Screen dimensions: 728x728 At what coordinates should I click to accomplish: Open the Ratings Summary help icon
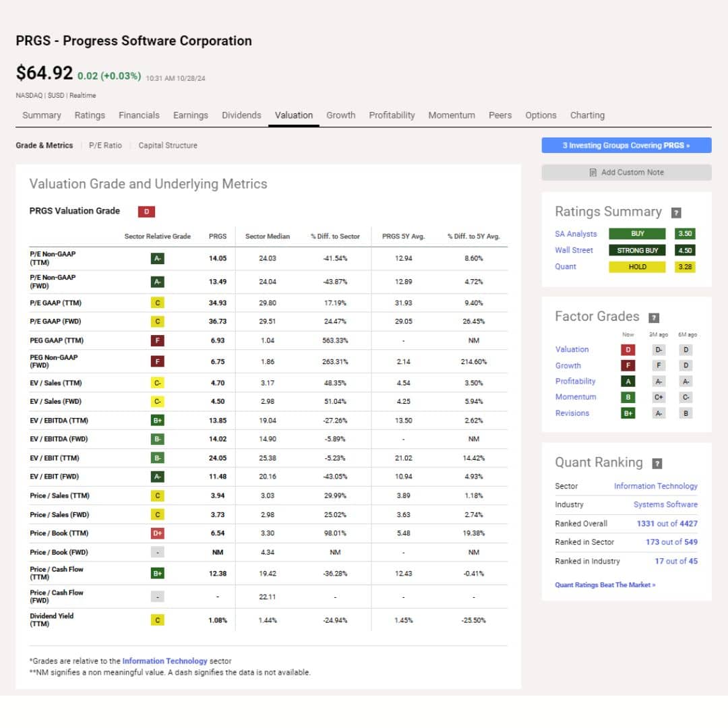pos(676,212)
